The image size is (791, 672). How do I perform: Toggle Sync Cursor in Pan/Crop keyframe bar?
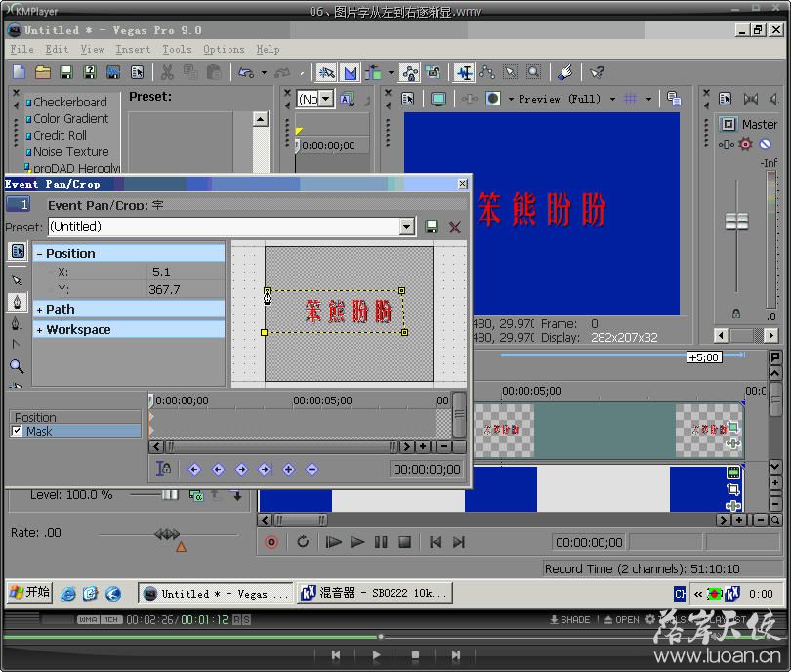point(163,469)
